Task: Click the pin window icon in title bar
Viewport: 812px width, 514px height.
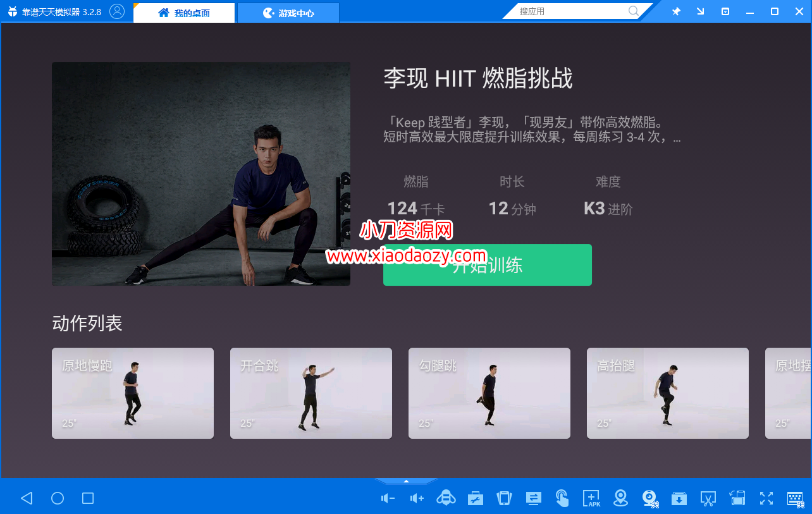Action: (676, 11)
